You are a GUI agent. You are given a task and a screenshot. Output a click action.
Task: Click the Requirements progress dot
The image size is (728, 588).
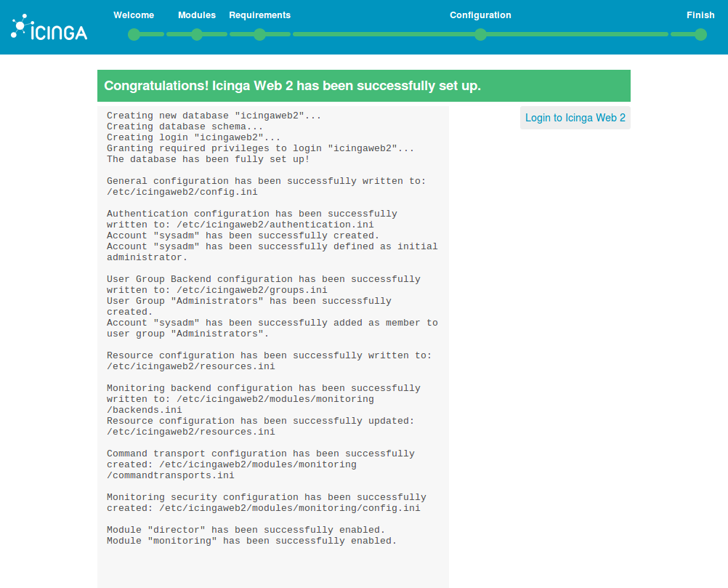click(259, 34)
